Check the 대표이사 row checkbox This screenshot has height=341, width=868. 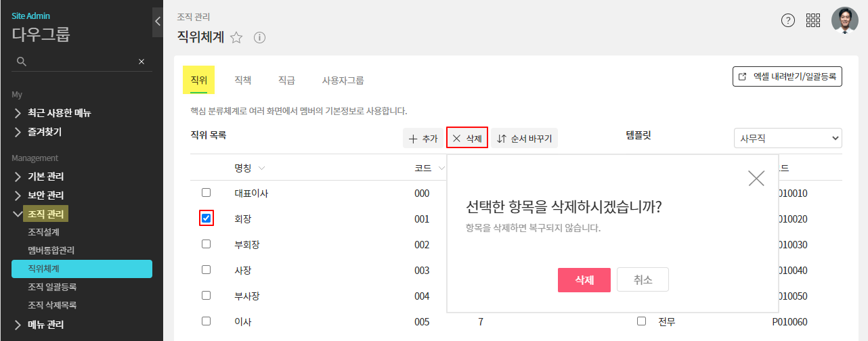[x=207, y=193]
